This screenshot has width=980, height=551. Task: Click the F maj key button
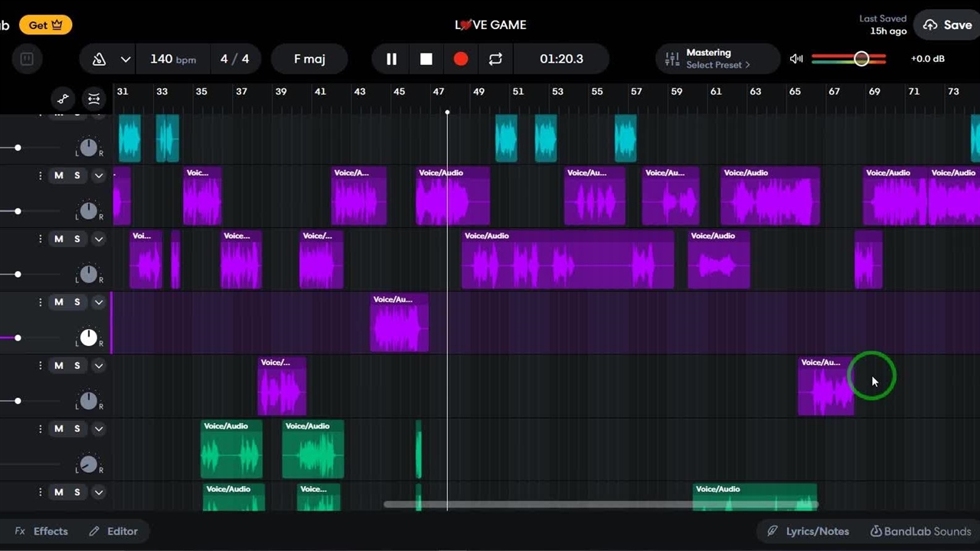click(309, 59)
